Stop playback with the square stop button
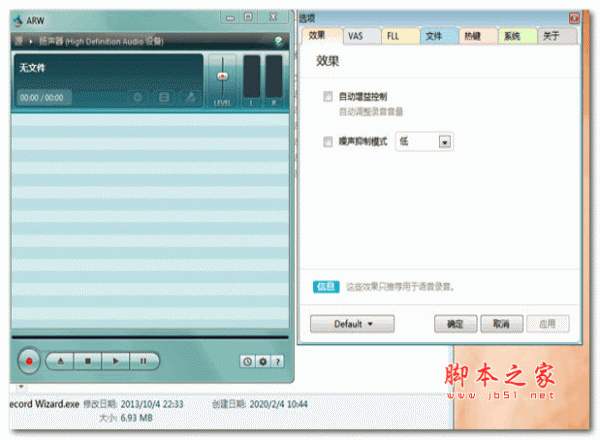The height and width of the screenshot is (440, 600). click(x=88, y=361)
